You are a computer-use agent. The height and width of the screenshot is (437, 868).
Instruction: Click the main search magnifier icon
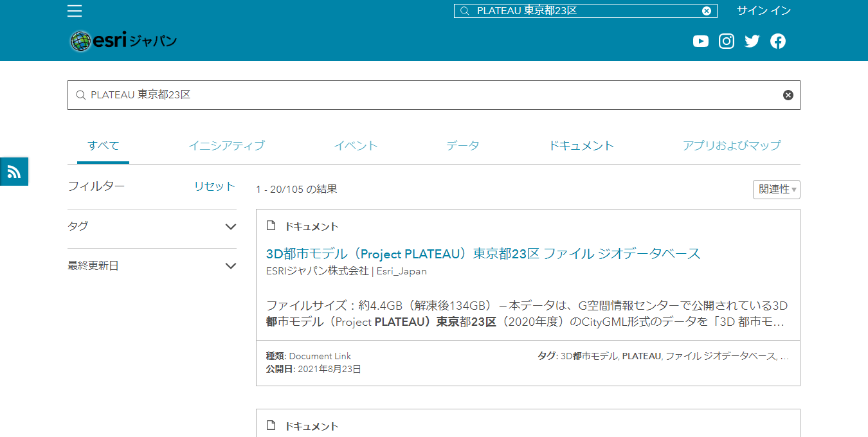coord(81,95)
